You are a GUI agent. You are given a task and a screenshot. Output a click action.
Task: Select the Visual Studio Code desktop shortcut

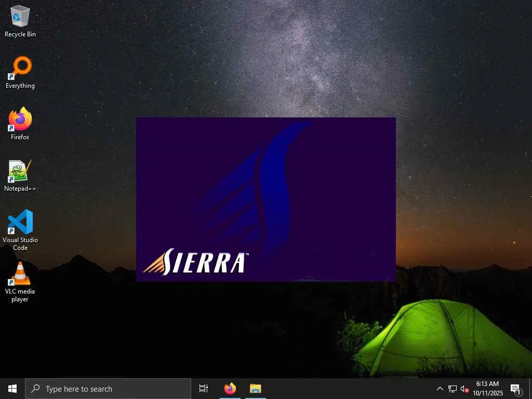coord(20,230)
